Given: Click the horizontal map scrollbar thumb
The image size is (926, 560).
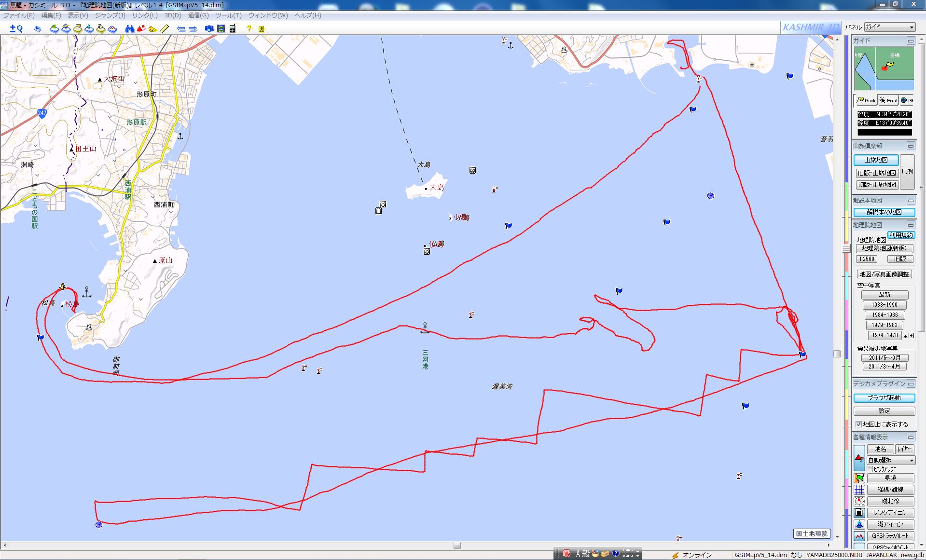Looking at the screenshot, I should [x=457, y=546].
